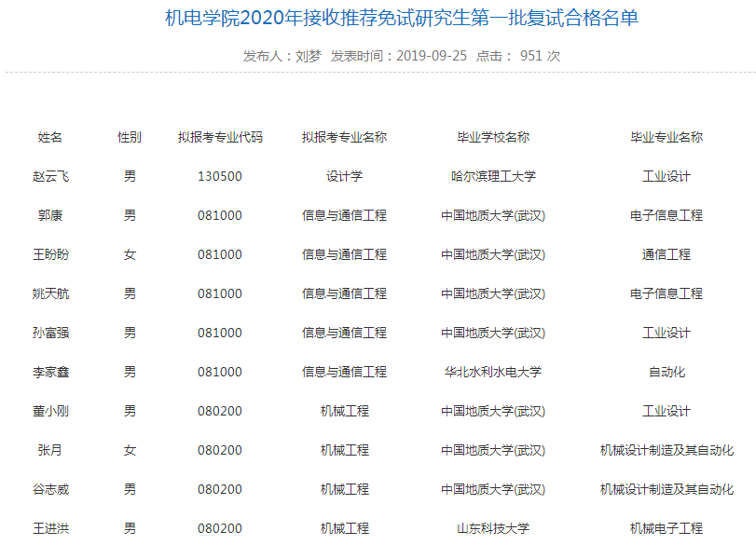Image resolution: width=756 pixels, height=545 pixels.
Task: Select the 性别 column header
Action: click(x=130, y=137)
